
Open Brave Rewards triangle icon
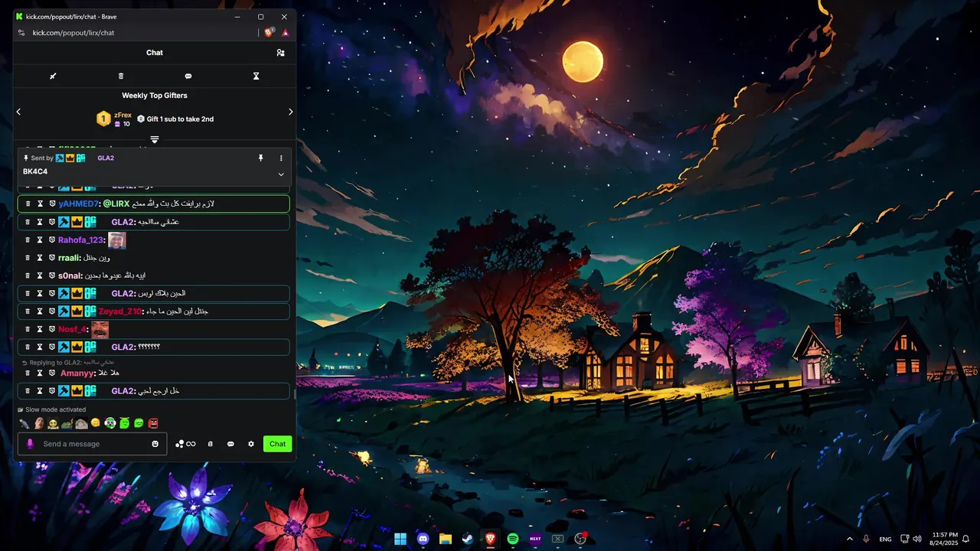coord(286,33)
